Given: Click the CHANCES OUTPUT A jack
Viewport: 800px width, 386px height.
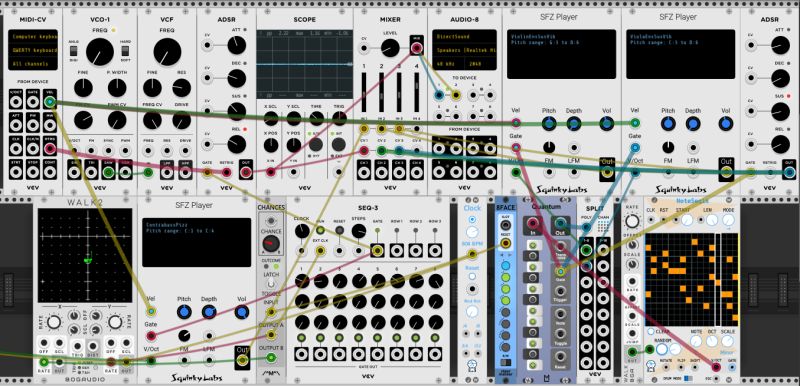Looking at the screenshot, I should coord(271,335).
